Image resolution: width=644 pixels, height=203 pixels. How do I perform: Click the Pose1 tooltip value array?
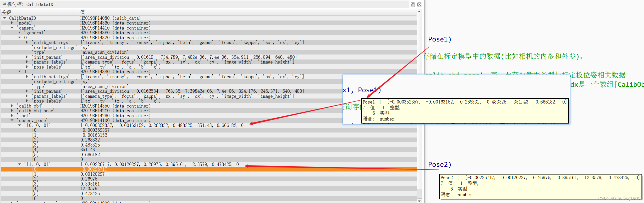[477, 102]
